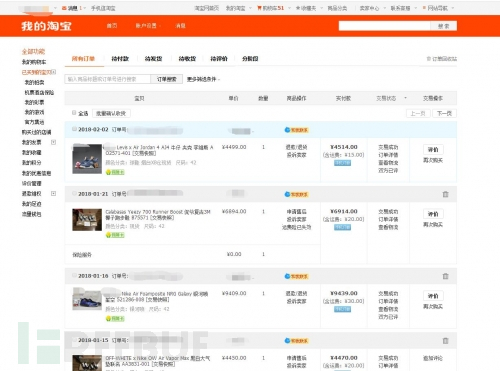This screenshot has height=371, width=500.
Task: Open the site navigation icon at top right
Action: [424, 8]
